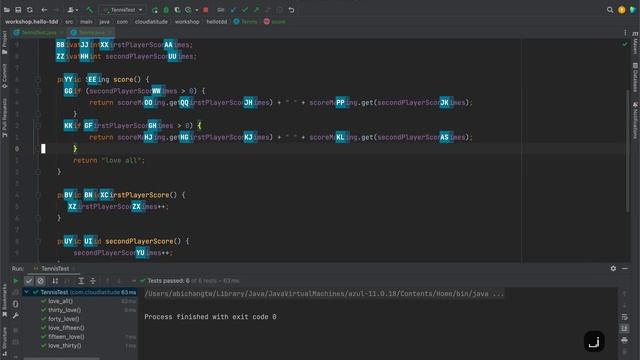Select the love_fifteen() test result
The height and width of the screenshot is (360, 640).
coord(66,328)
